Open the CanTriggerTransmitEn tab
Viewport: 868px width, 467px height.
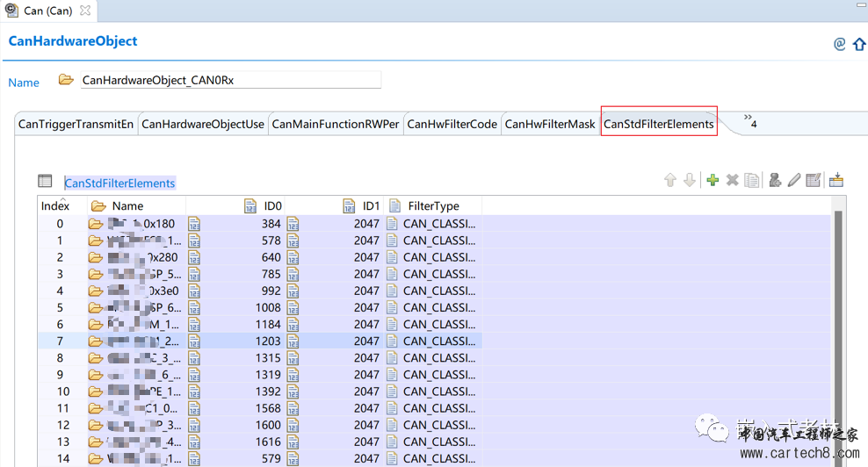(x=76, y=124)
